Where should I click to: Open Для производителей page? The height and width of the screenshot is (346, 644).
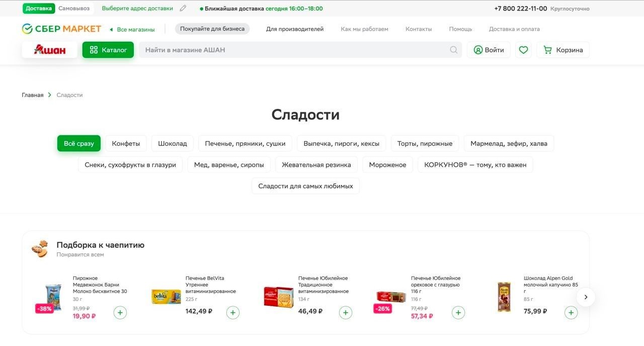(x=295, y=29)
